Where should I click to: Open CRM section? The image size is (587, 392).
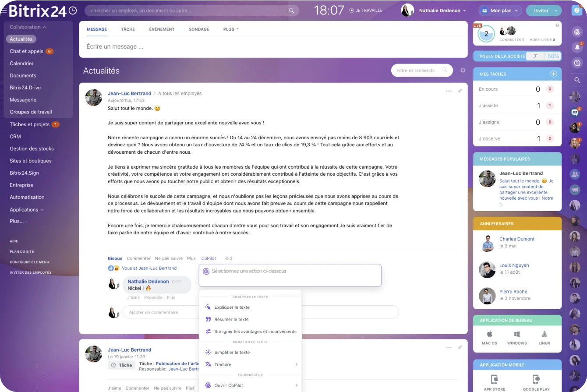coord(15,137)
